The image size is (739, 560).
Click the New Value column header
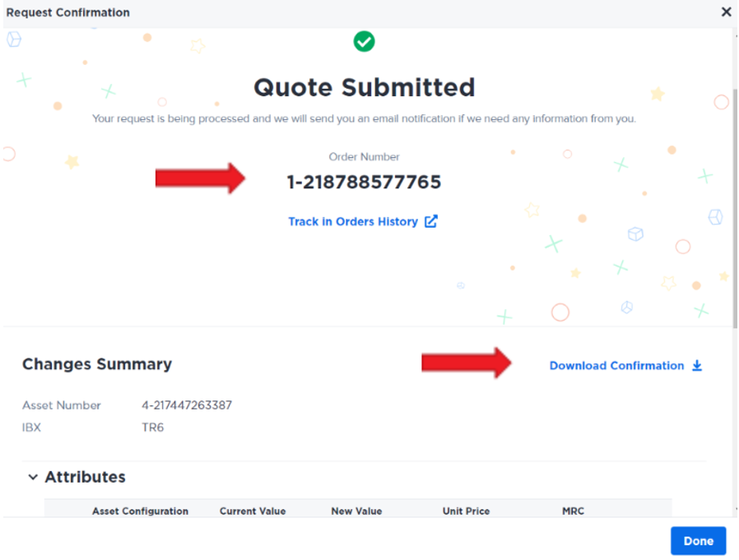[356, 511]
